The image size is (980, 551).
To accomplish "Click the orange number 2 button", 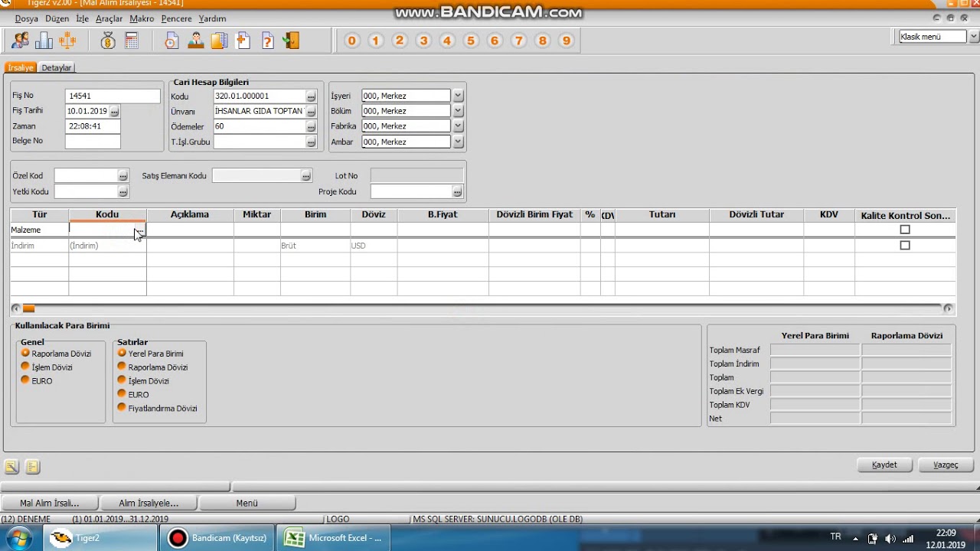I will [x=400, y=41].
